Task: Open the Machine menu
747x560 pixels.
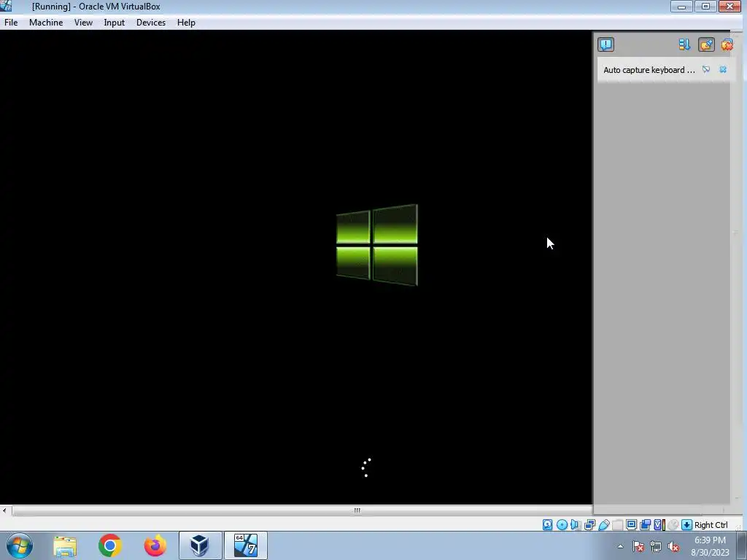Action: (x=46, y=23)
